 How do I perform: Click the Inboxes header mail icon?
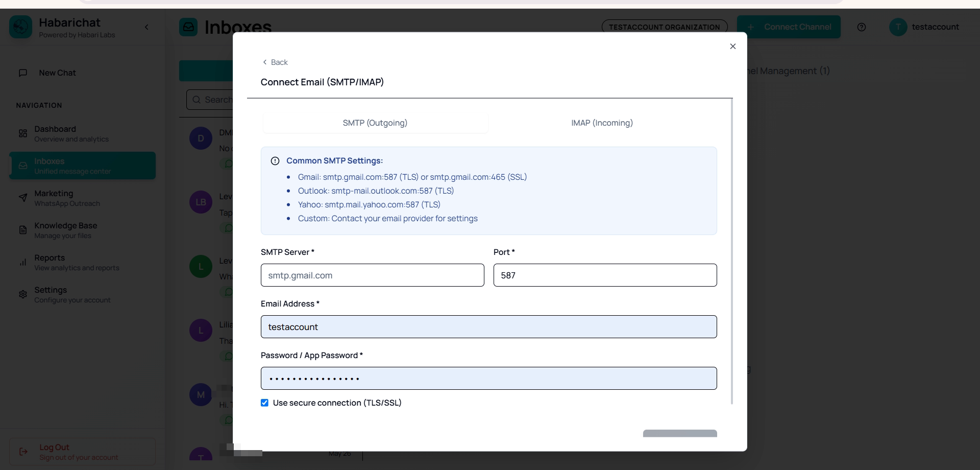pyautogui.click(x=188, y=27)
